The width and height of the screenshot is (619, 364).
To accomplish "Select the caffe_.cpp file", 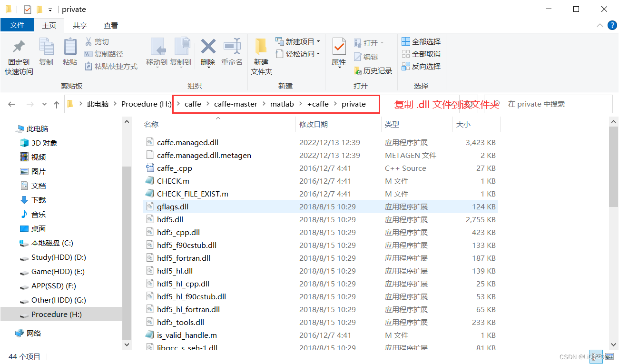I will (321, 168).
